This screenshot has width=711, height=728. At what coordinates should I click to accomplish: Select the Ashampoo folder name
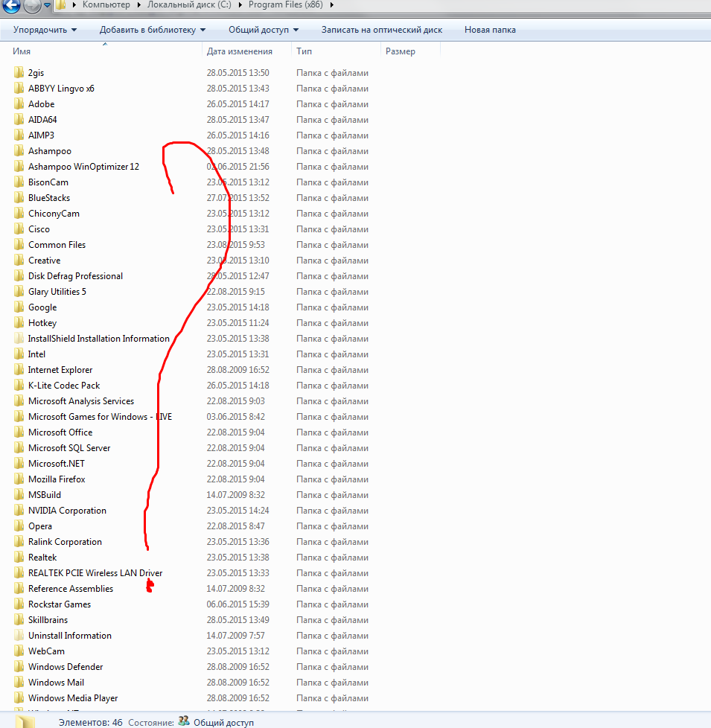coord(50,151)
